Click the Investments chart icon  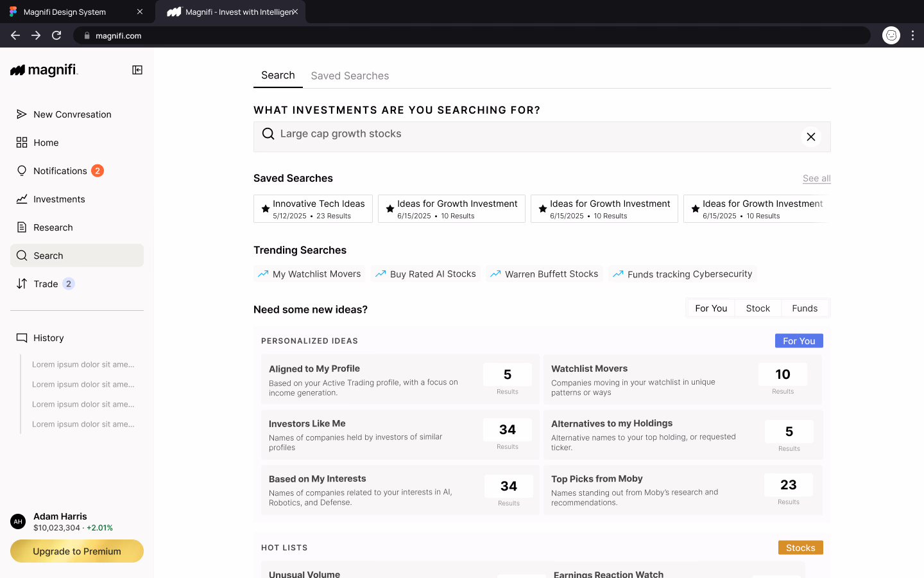point(22,199)
